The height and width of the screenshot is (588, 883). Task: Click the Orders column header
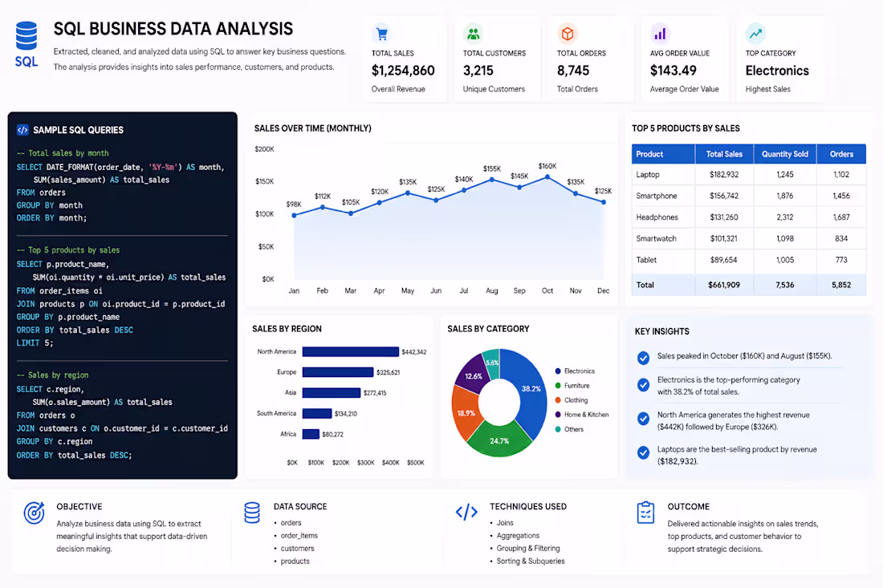pos(841,154)
